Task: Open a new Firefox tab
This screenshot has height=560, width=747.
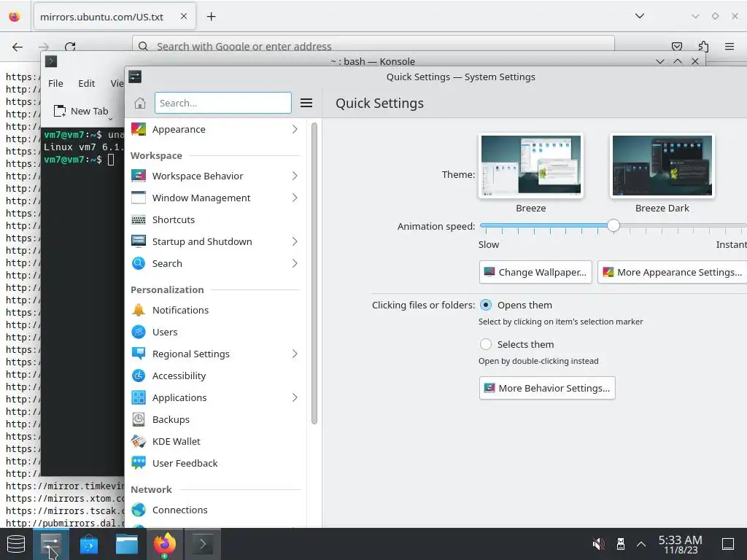Action: pyautogui.click(x=211, y=17)
